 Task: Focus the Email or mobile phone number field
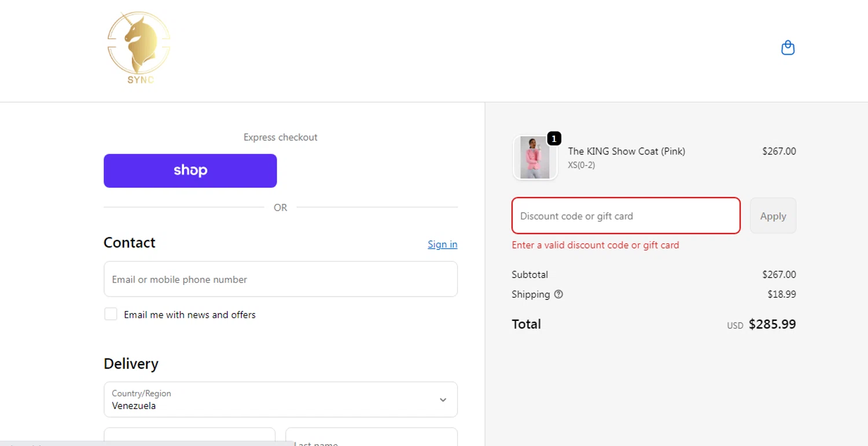pos(281,279)
